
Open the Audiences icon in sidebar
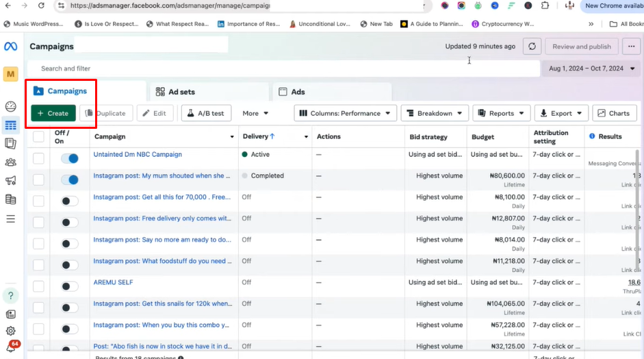point(10,162)
